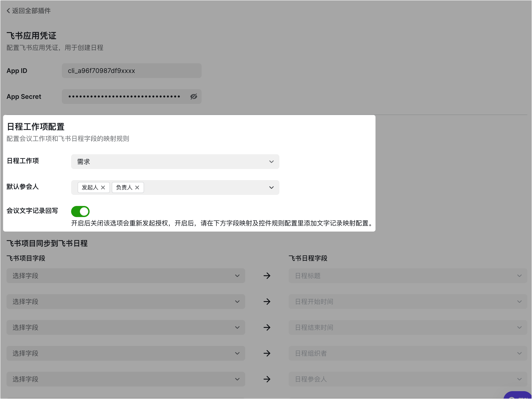Click the 配置飞书应用凭证 description text
The height and width of the screenshot is (399, 532).
55,48
